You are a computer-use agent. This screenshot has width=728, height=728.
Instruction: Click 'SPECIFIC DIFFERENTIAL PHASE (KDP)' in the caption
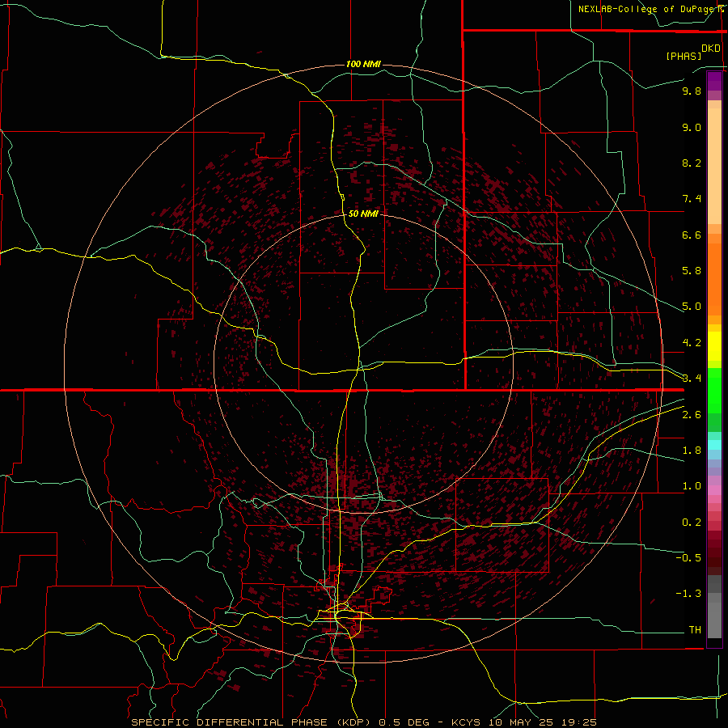click(x=251, y=722)
